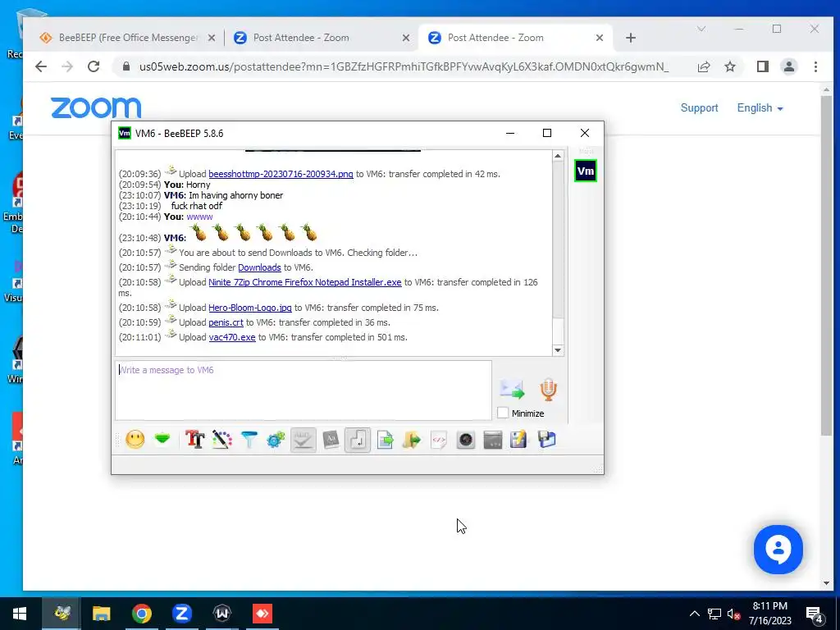Open the Hero-Bloom-Logo.jpg link
This screenshot has height=630, width=840.
point(249,308)
